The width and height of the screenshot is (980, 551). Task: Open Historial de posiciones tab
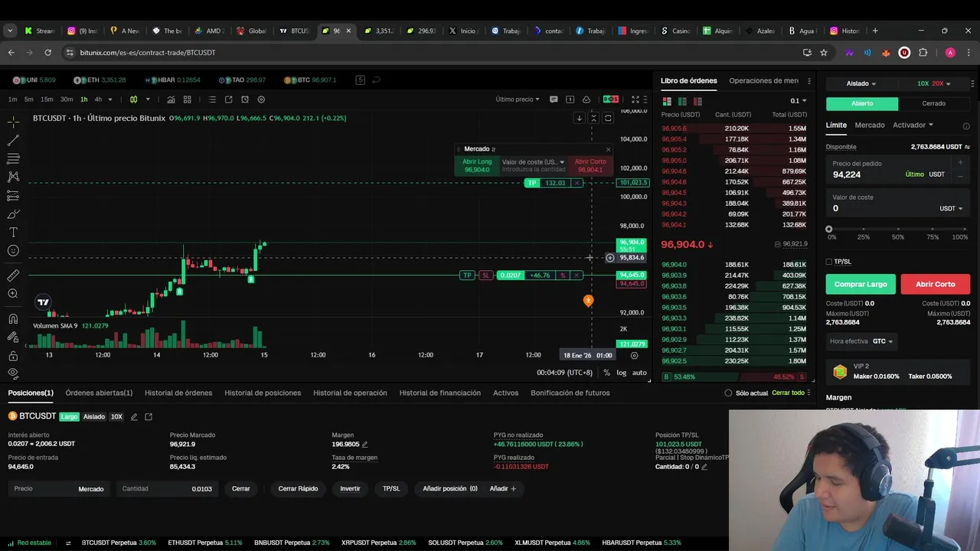(263, 393)
